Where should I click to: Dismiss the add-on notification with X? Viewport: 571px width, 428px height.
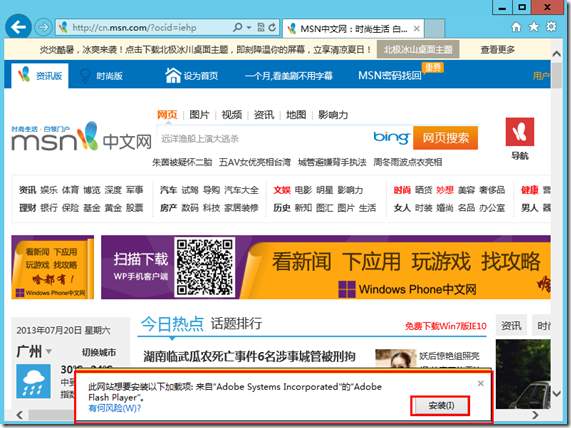pos(481,383)
